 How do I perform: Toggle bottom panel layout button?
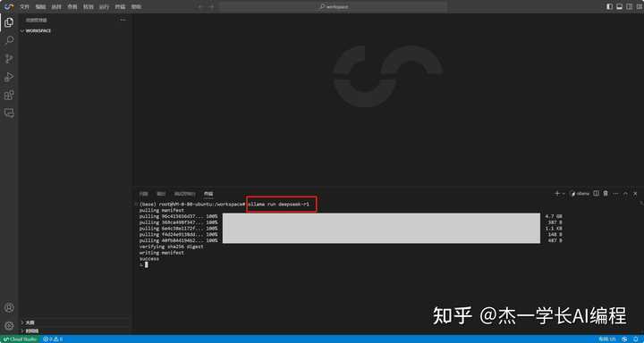click(619, 6)
